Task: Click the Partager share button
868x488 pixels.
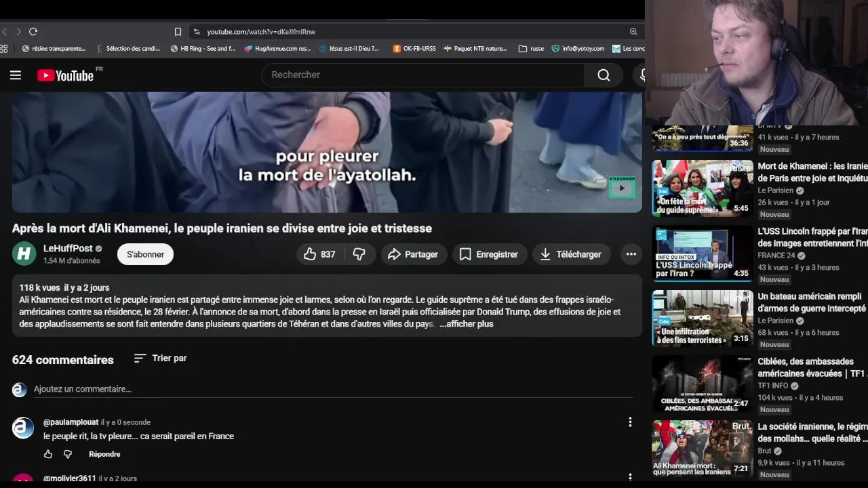Action: point(413,254)
